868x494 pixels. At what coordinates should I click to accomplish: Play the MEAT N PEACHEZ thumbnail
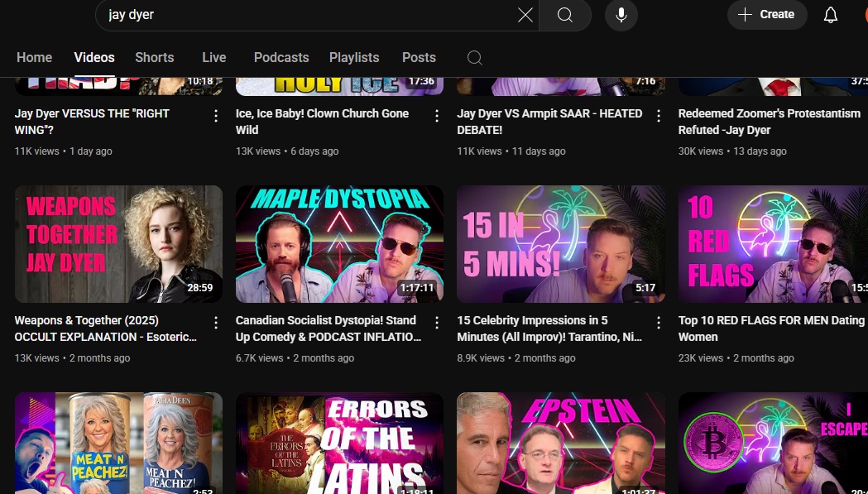tap(118, 443)
